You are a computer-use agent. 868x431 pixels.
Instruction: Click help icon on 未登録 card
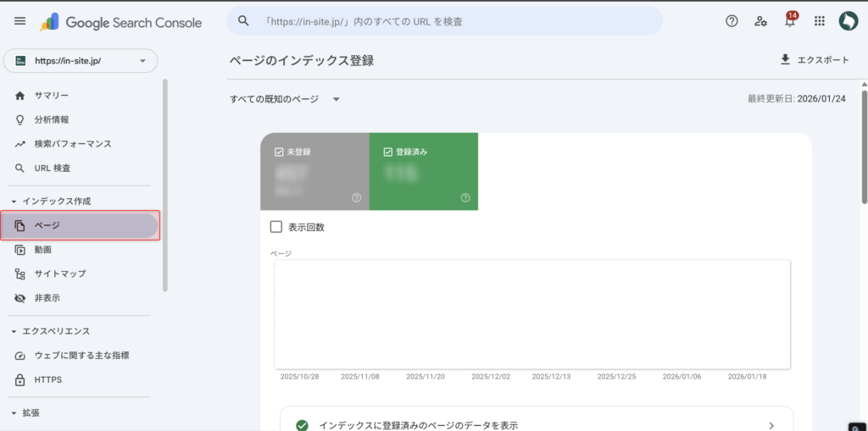[x=357, y=198]
